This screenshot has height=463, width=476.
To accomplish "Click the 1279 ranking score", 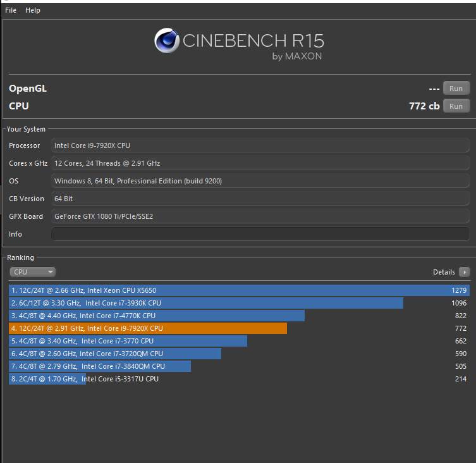I will point(459,290).
